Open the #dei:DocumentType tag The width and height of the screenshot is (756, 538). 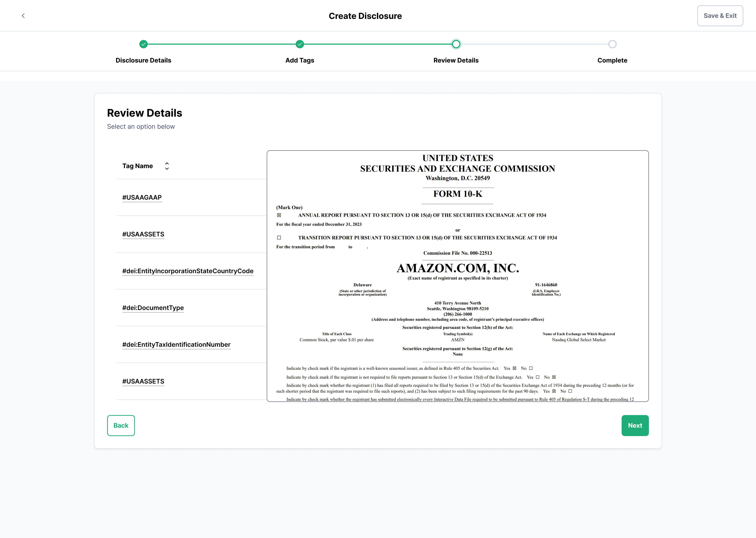point(153,308)
